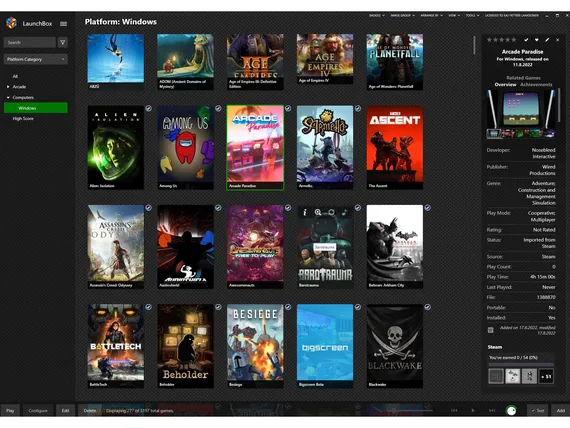
Task: Open the hamburger menu beside LaunchBox logo
Action: tap(63, 24)
